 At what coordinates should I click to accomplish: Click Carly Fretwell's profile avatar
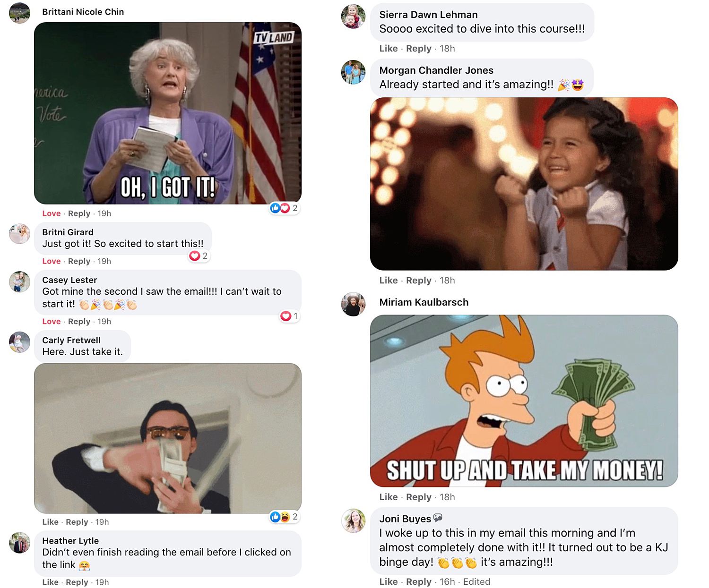(x=19, y=342)
